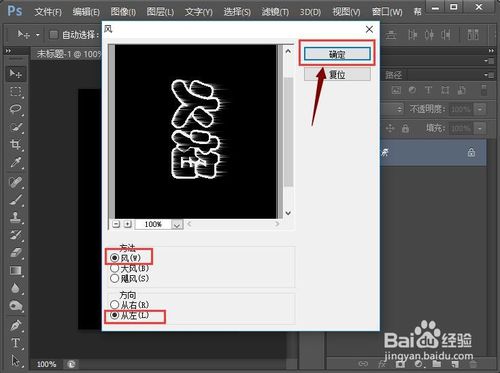The image size is (500, 373).
Task: Select the Move tool in toolbox
Action: (15, 73)
